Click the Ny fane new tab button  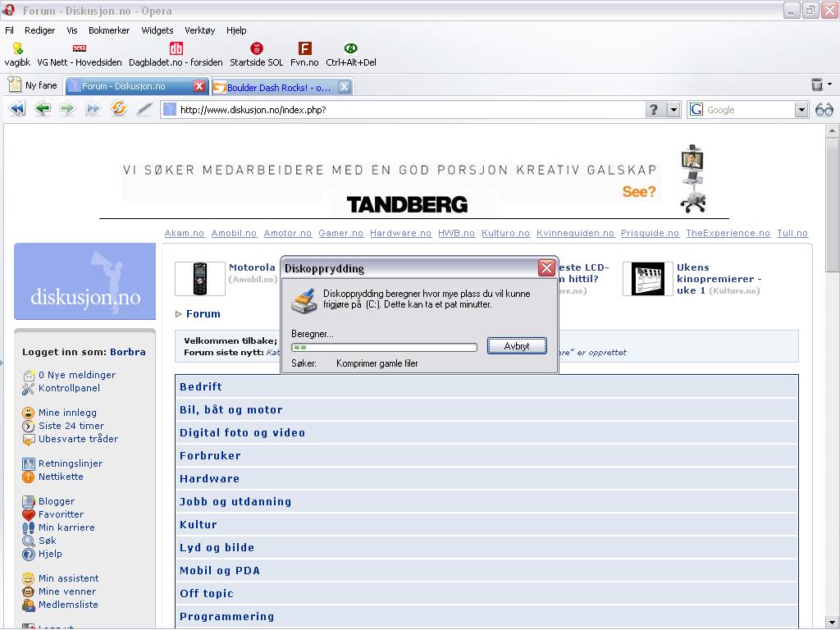click(33, 85)
